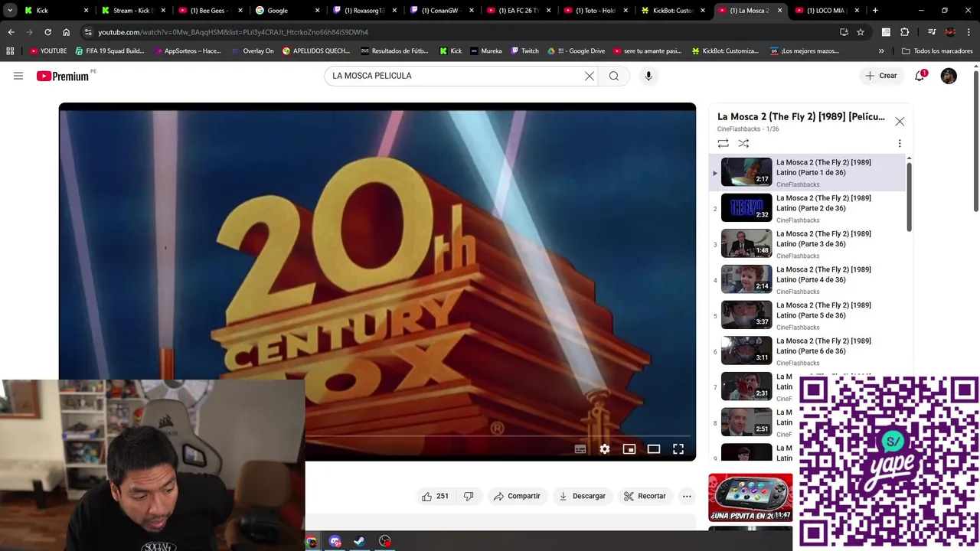Image resolution: width=980 pixels, height=551 pixels.
Task: Open the Crear create menu
Action: [x=881, y=76]
